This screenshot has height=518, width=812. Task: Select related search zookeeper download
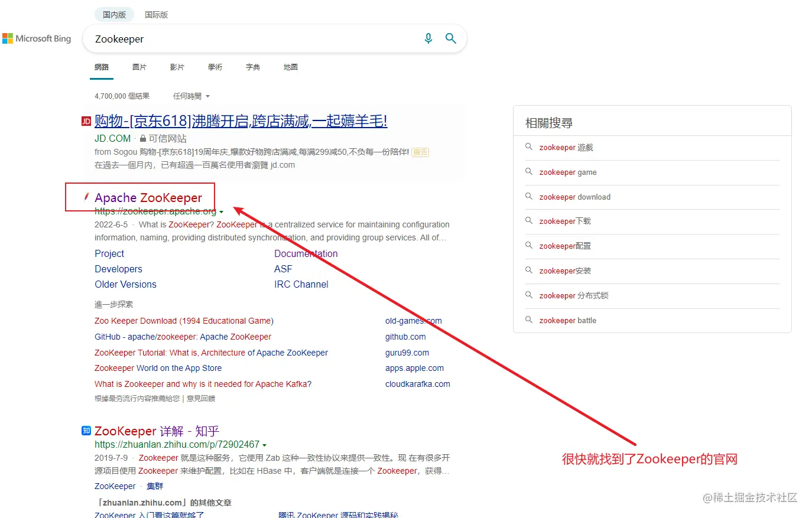pyautogui.click(x=575, y=197)
